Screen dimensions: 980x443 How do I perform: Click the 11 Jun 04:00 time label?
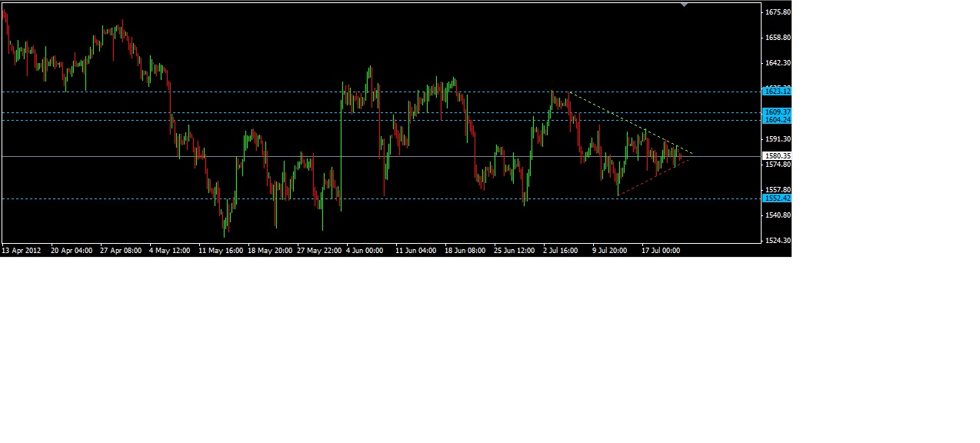[416, 250]
